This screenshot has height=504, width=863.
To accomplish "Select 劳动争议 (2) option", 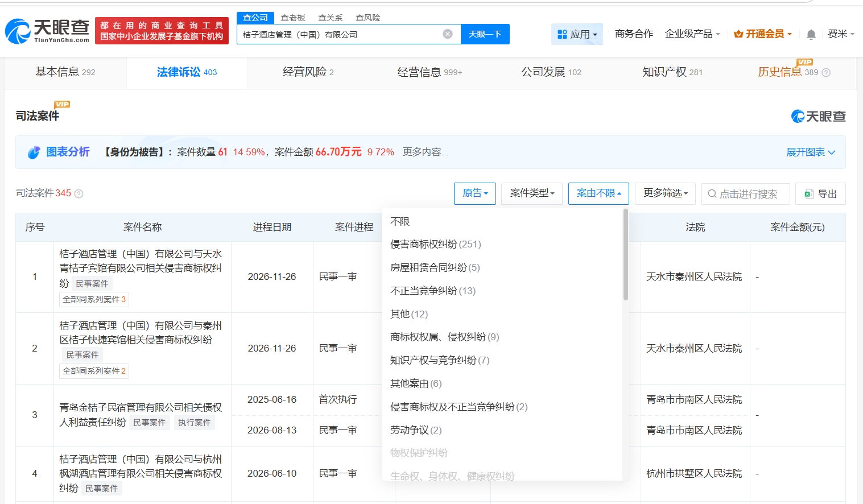I will (416, 431).
